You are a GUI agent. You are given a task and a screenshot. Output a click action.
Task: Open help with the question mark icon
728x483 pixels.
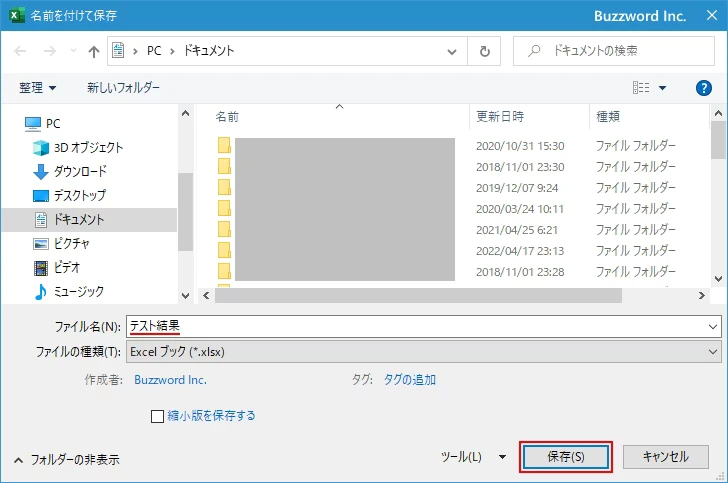pyautogui.click(x=704, y=88)
